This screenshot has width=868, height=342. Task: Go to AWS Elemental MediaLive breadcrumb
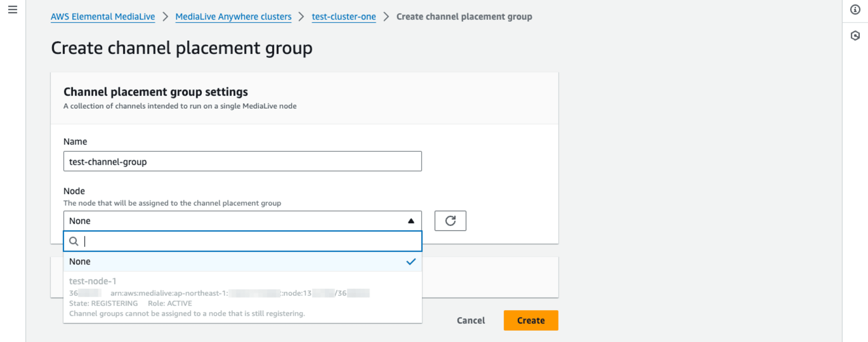(x=103, y=16)
